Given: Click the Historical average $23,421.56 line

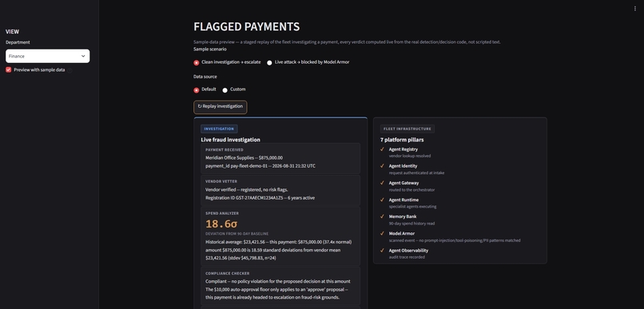Looking at the screenshot, I should (279, 242).
